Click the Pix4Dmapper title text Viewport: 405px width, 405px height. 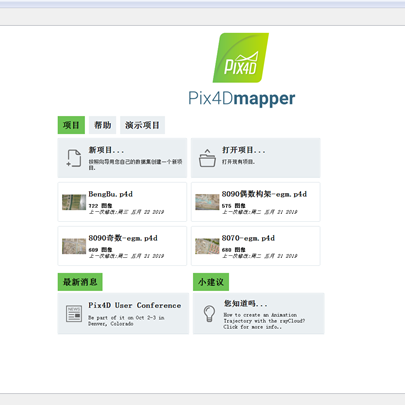click(242, 99)
